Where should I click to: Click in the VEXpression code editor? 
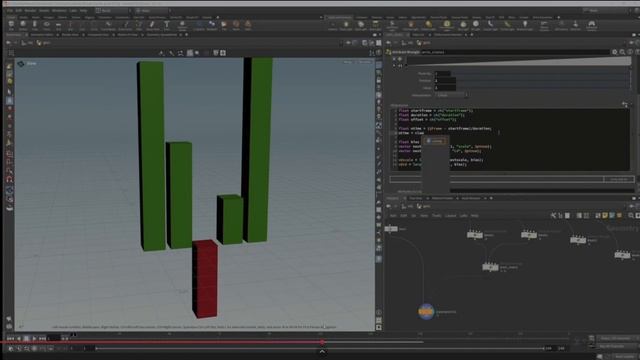coord(513,139)
